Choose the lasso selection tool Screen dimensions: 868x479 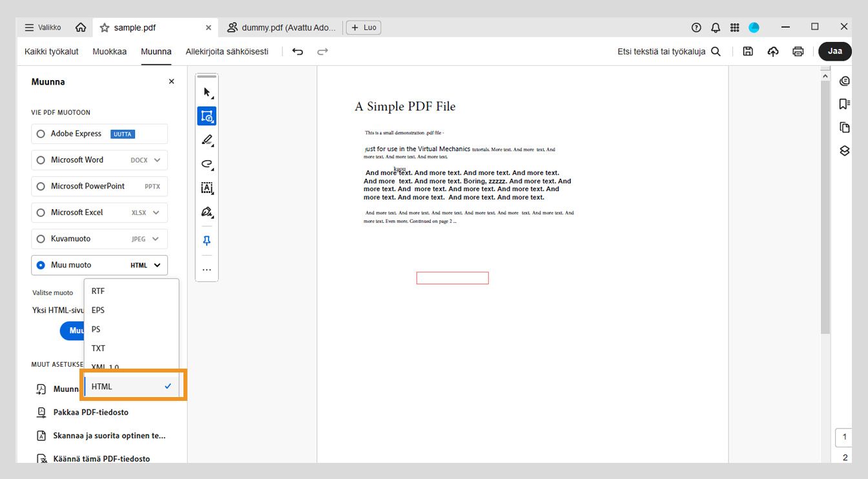(x=207, y=164)
